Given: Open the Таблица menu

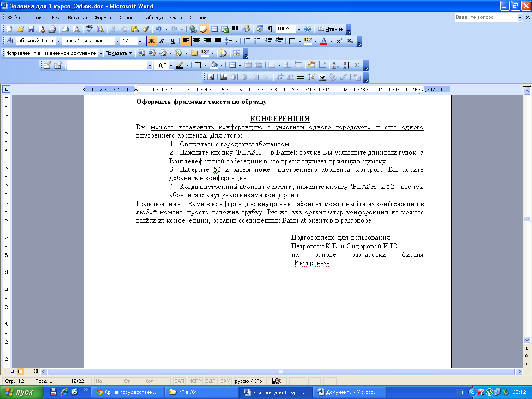Looking at the screenshot, I should click(153, 18).
